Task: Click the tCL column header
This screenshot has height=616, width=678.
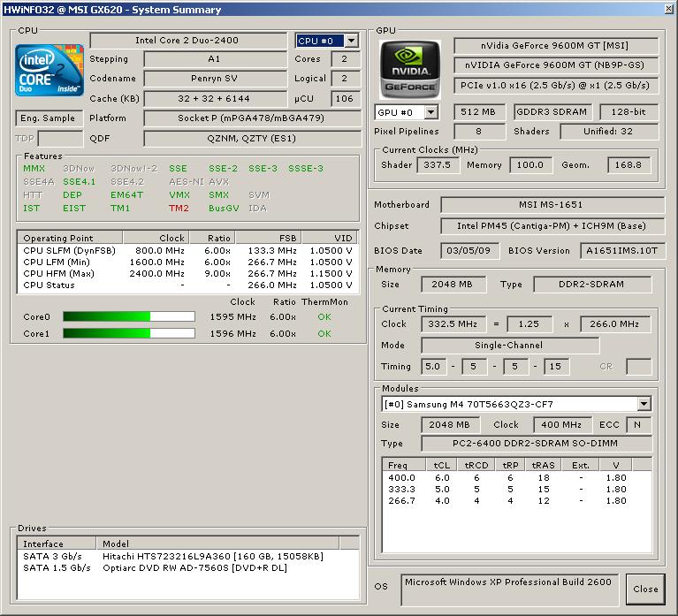Action: 441,465
